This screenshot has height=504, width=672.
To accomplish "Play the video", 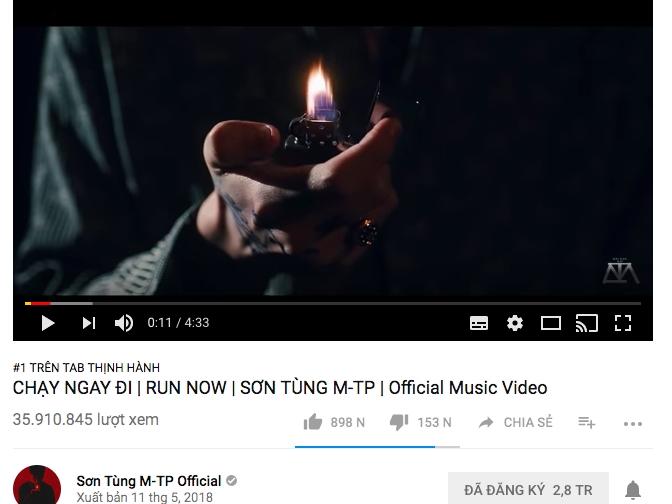I will pos(48,323).
